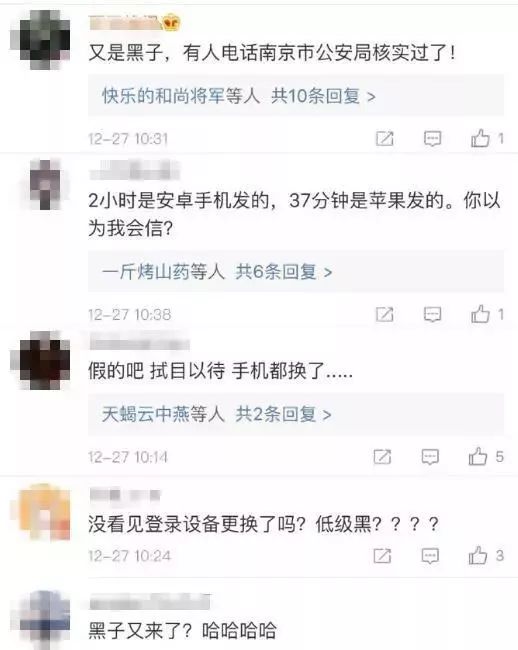Image resolution: width=518 pixels, height=650 pixels.
Task: Open the profile of 一斤烤山药
Action: [x=145, y=272]
